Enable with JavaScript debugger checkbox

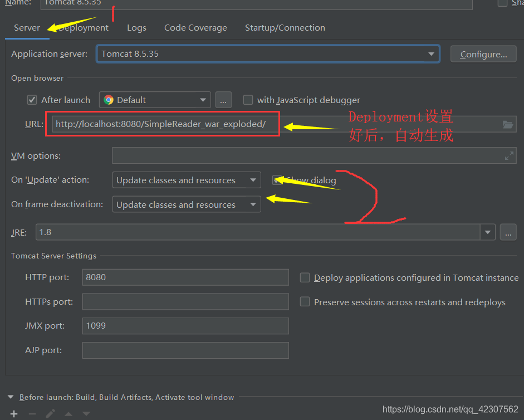pyautogui.click(x=248, y=100)
